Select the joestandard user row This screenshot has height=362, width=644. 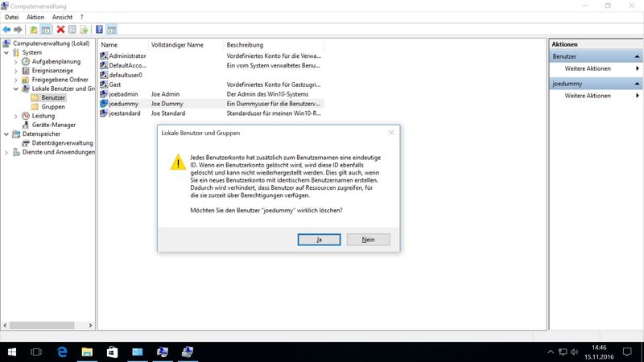(212, 113)
